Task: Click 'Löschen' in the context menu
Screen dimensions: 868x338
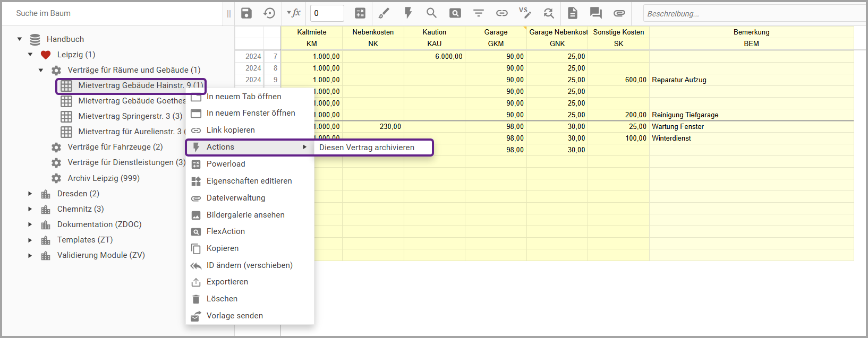Action: [222, 299]
